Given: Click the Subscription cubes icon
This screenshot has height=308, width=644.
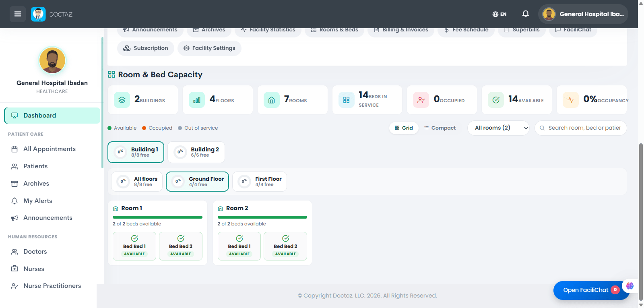Looking at the screenshot, I should pyautogui.click(x=127, y=48).
